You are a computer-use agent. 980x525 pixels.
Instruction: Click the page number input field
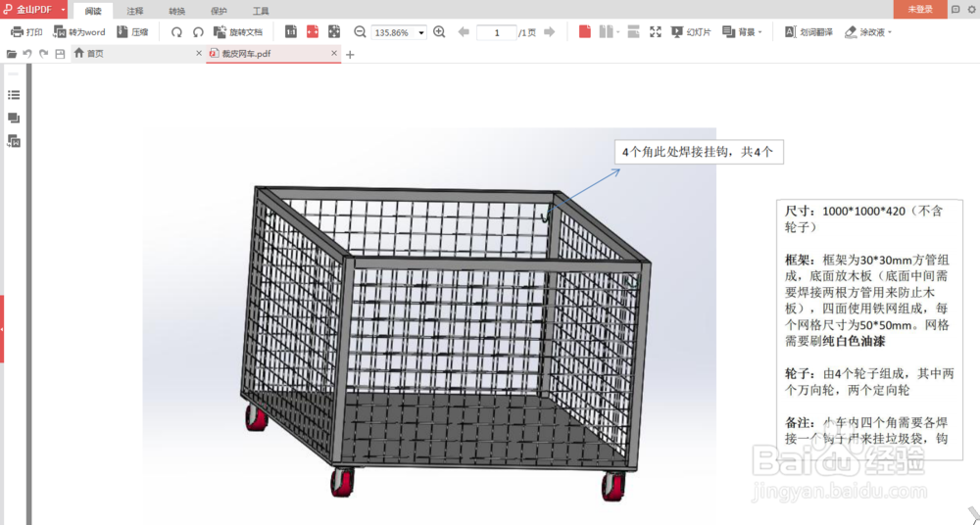[x=496, y=32]
